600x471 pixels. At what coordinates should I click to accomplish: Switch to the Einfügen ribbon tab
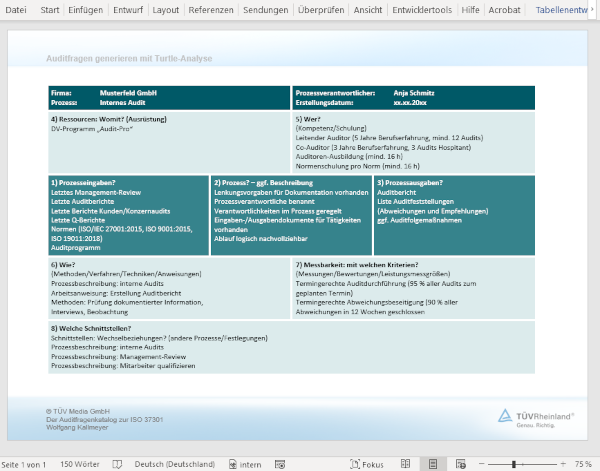(x=85, y=10)
